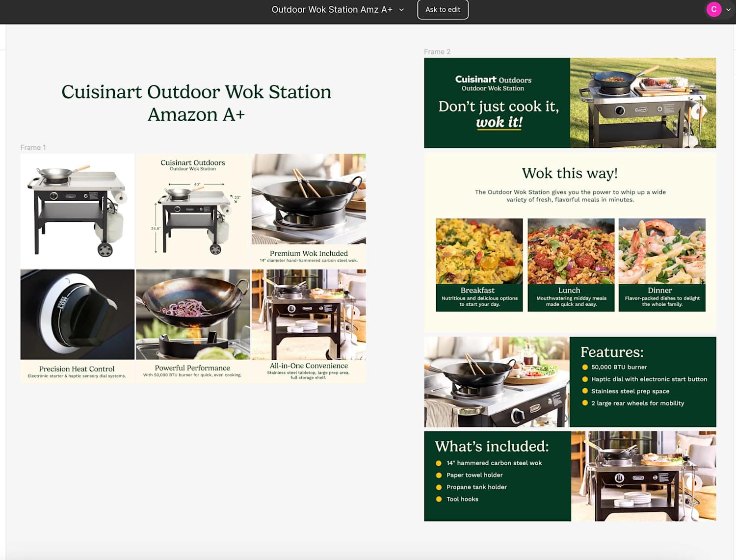This screenshot has height=560, width=736.
Task: Click 'Stainless steel prep space' text
Action: (x=631, y=391)
